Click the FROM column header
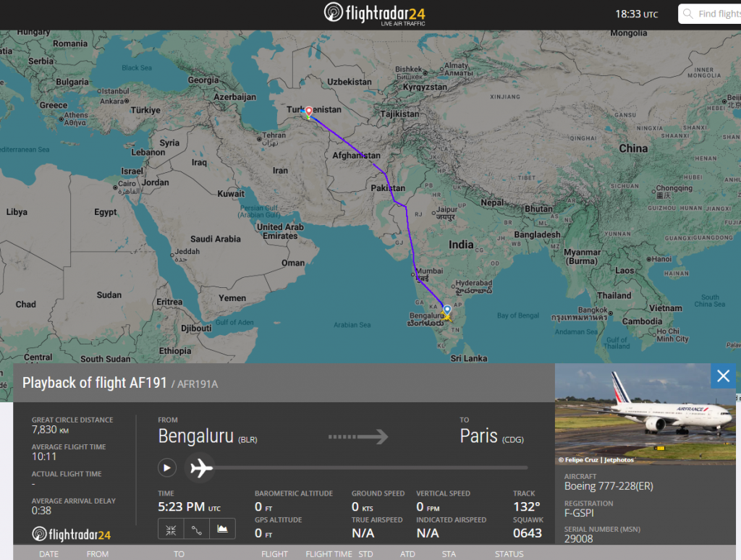 (97, 553)
